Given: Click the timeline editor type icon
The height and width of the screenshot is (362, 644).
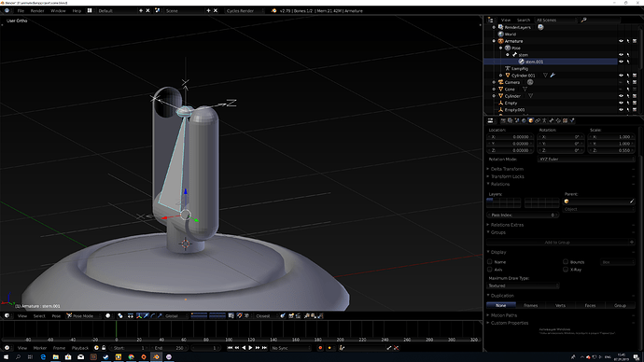Looking at the screenshot, I should click(x=7, y=348).
